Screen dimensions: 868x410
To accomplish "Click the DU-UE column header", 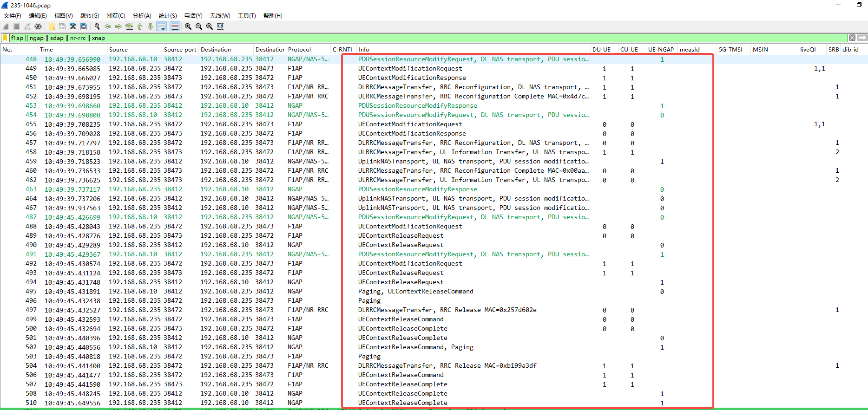I will [x=604, y=49].
